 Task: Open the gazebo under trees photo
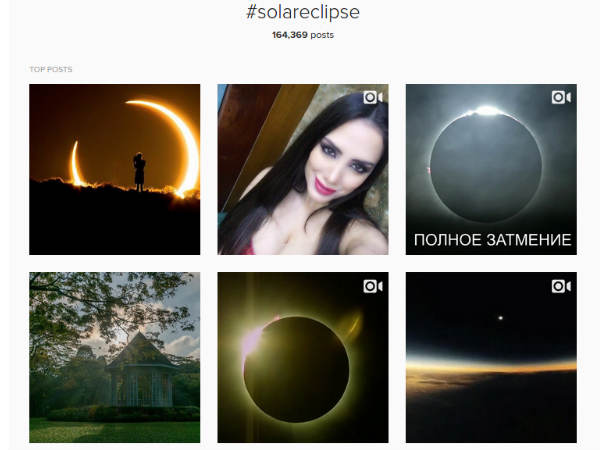pyautogui.click(x=114, y=357)
